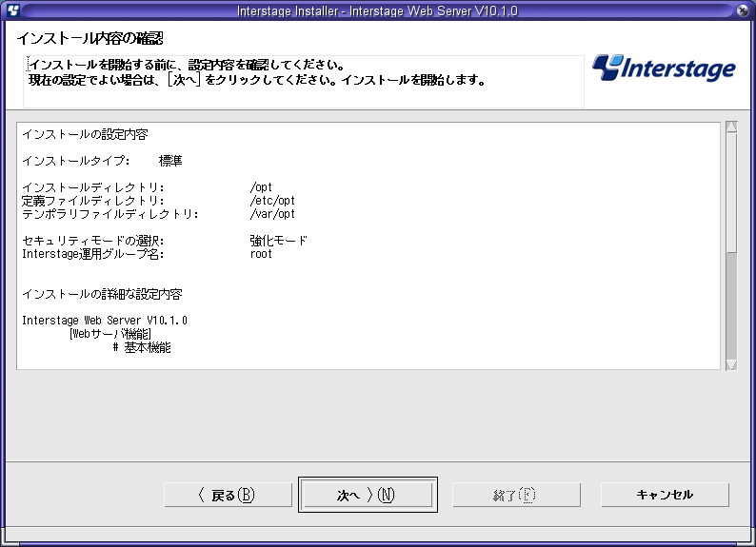Click the vertical scrollbar thumb

(x=731, y=192)
